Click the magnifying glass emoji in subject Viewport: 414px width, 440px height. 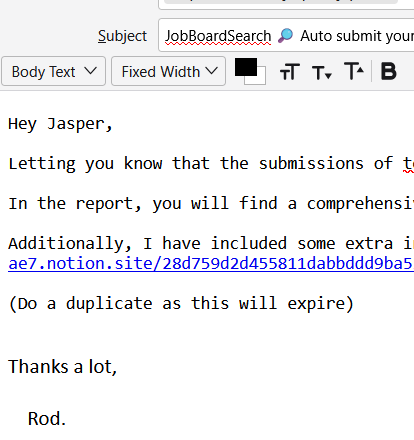285,36
